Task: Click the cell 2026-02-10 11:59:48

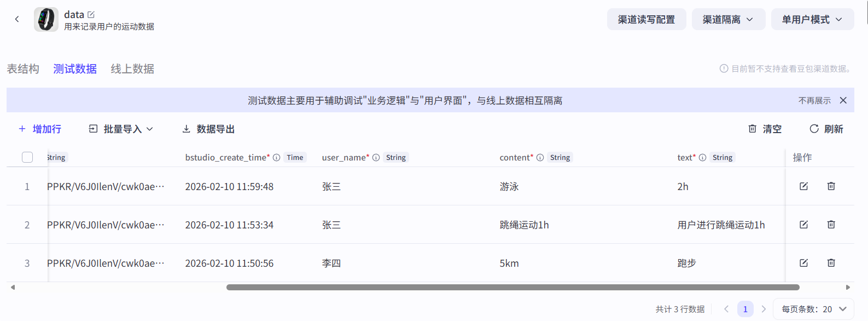Action: pyautogui.click(x=229, y=187)
